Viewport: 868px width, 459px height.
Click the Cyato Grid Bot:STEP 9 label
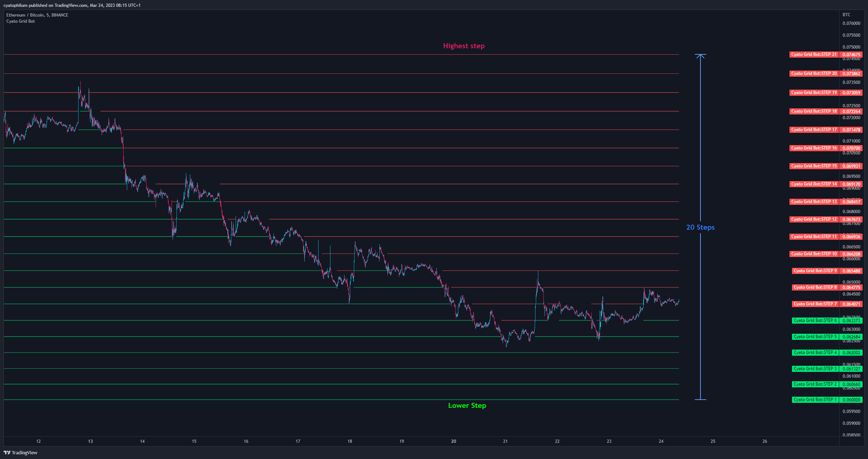[x=815, y=271]
